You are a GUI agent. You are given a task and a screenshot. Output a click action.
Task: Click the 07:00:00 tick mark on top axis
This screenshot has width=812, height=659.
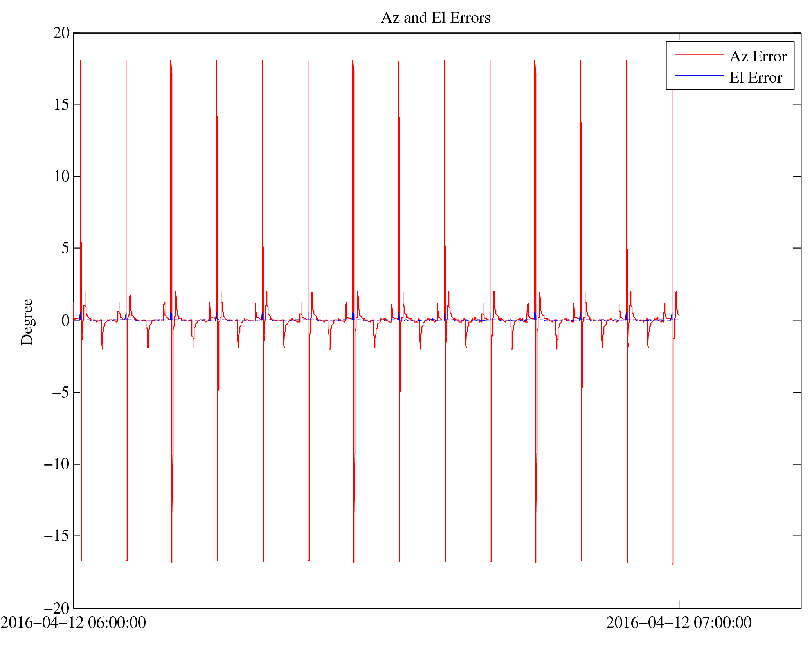click(679, 36)
